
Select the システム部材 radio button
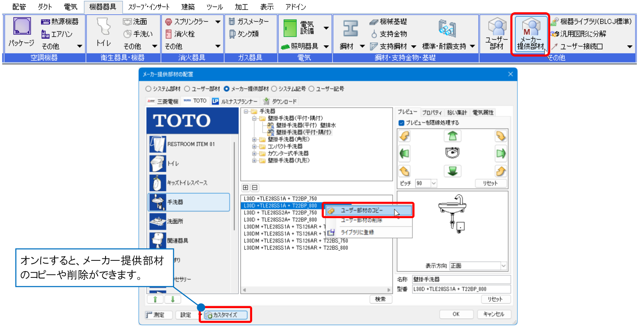[x=148, y=89]
